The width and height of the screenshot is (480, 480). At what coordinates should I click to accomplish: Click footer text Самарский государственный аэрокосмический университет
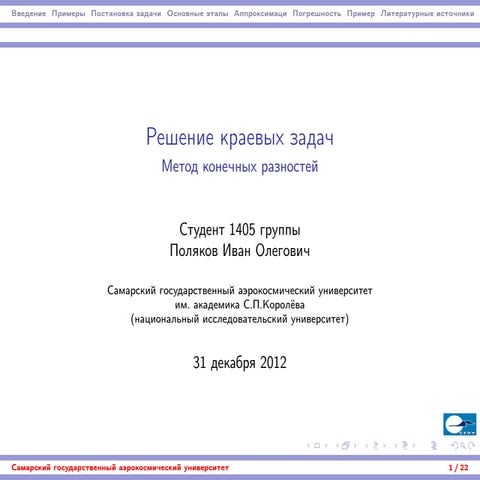coord(120,468)
